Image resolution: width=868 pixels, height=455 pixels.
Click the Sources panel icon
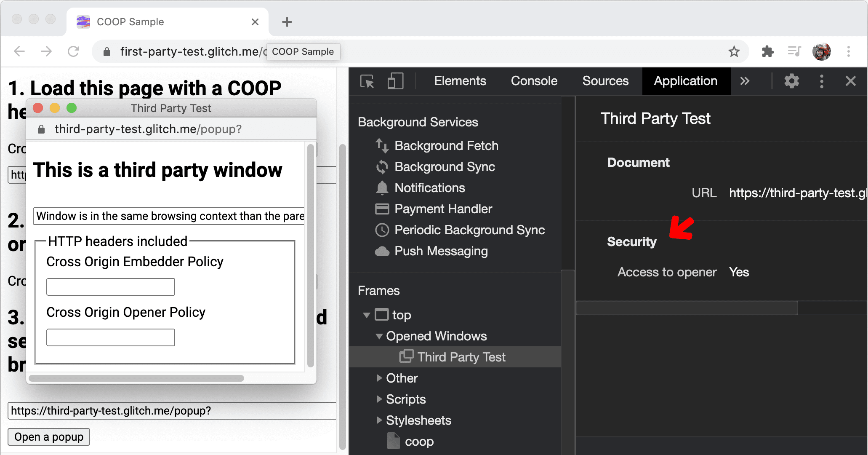tap(605, 80)
